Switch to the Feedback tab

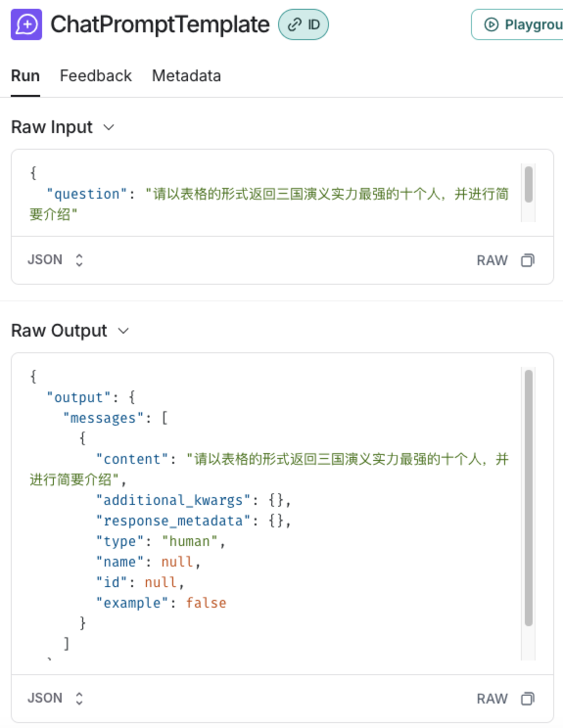click(x=96, y=75)
